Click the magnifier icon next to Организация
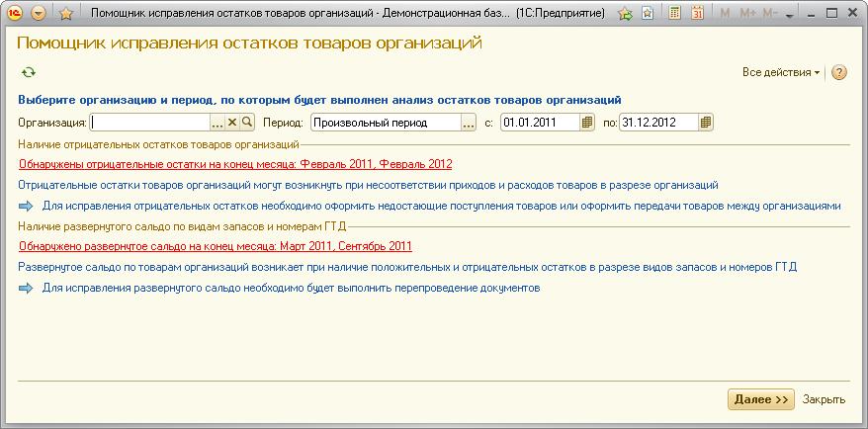 point(247,122)
